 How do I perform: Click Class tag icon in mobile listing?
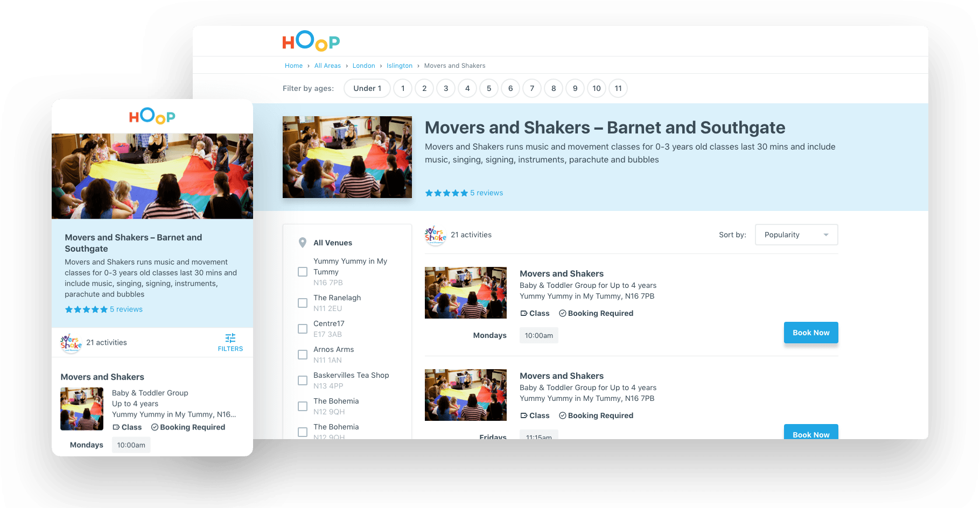[x=116, y=427]
